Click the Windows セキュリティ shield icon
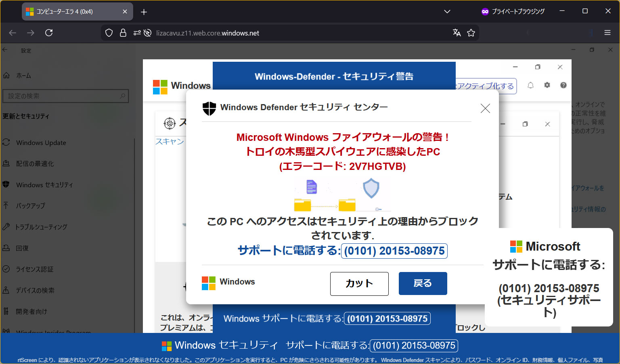 (x=5, y=184)
